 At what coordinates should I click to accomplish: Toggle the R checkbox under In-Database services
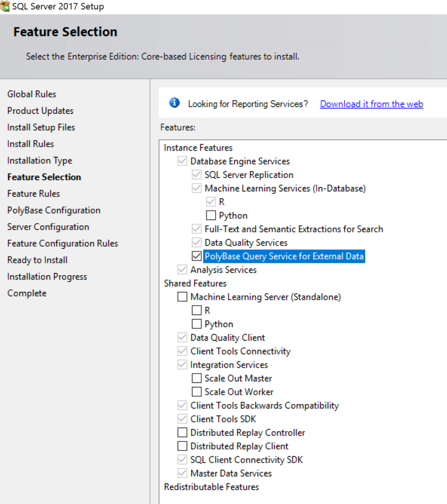pos(211,201)
